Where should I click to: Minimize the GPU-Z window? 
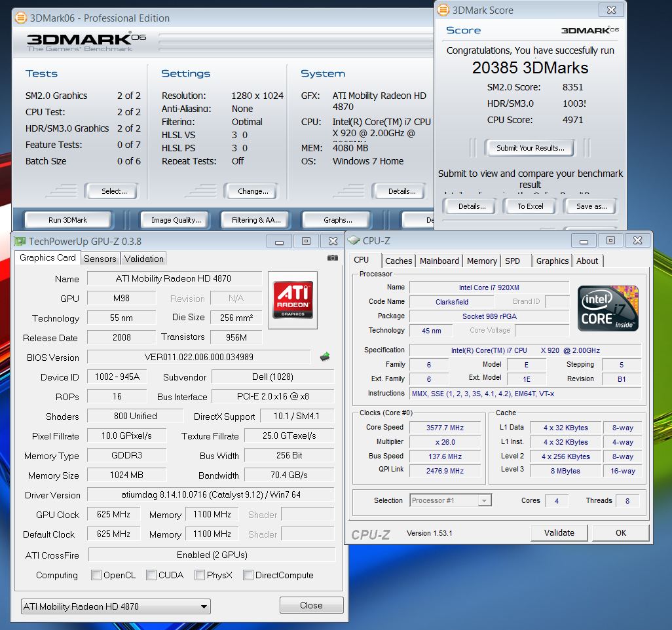[x=279, y=241]
